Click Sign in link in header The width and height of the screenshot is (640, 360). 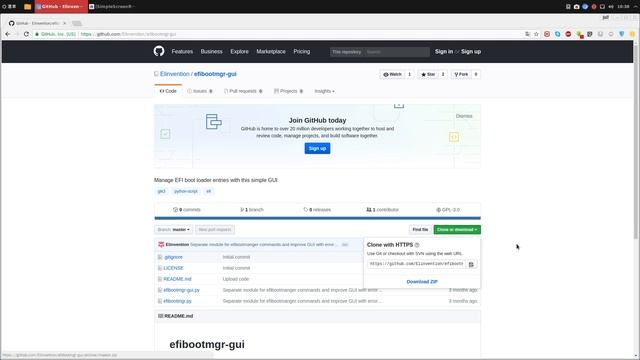pos(444,51)
